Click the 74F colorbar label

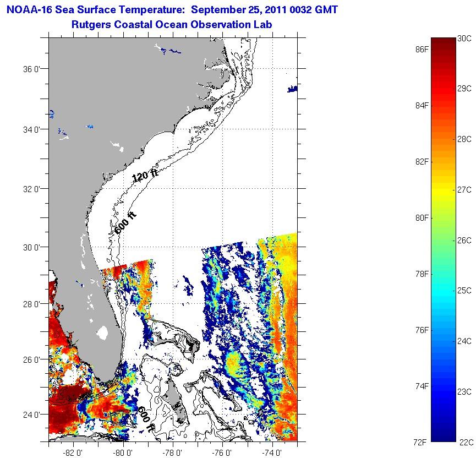(x=422, y=386)
